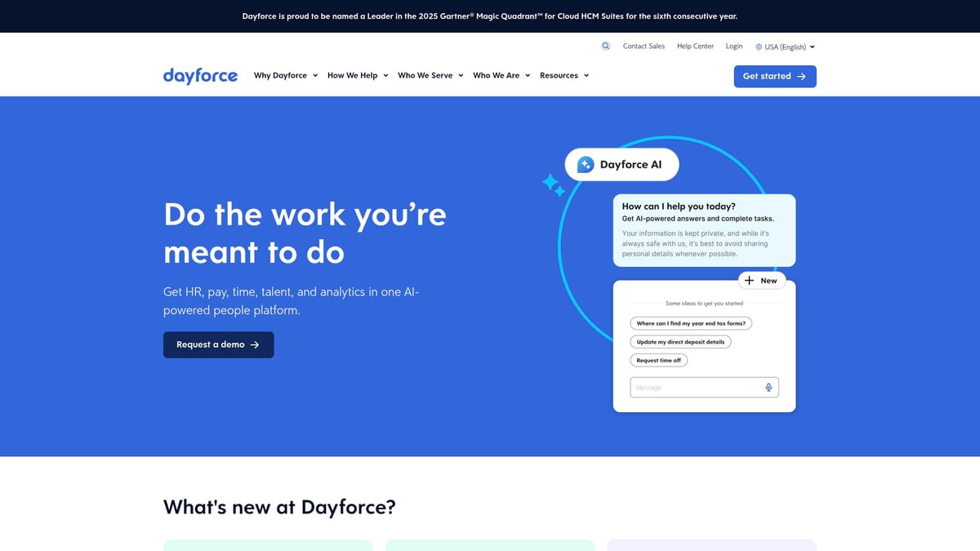Click the arrow icon in Get started
Image resolution: width=980 pixels, height=551 pixels.
coord(801,77)
